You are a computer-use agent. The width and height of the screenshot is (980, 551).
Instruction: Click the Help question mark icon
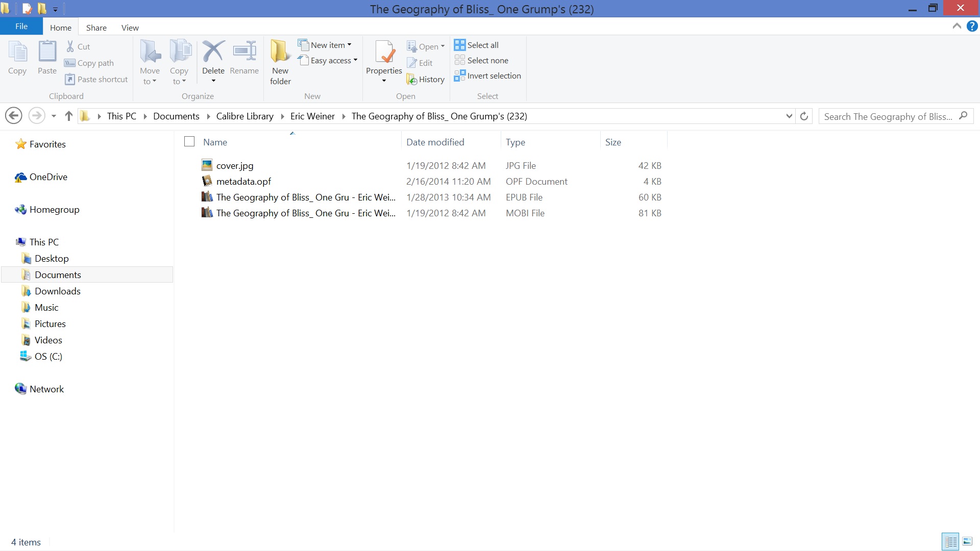coord(972,27)
